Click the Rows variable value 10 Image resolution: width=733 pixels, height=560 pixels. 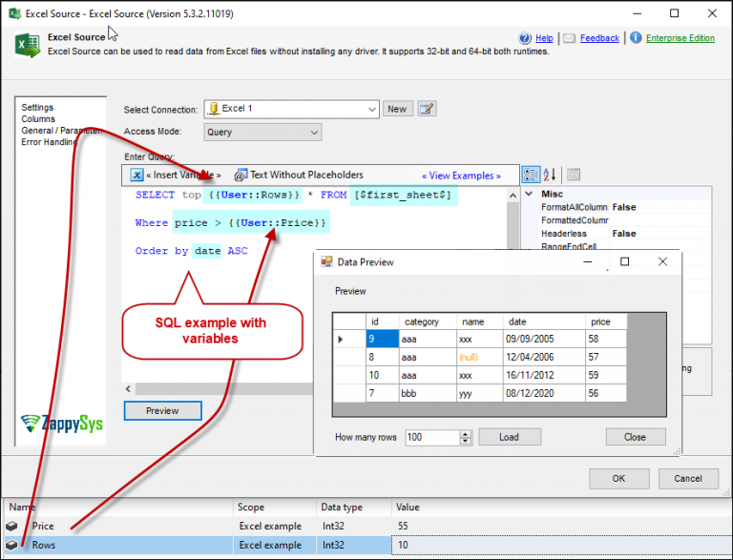point(403,545)
